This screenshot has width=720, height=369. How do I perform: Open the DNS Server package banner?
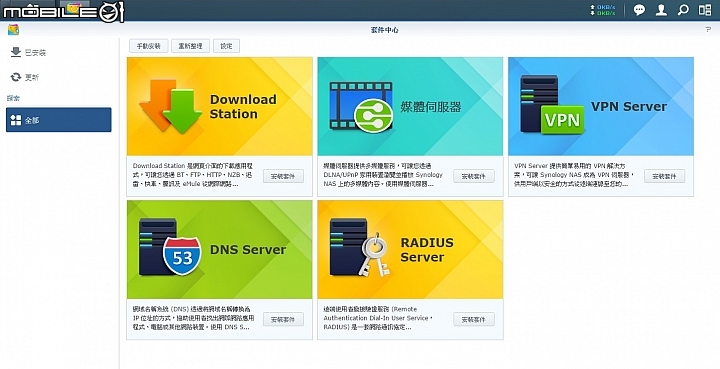pos(219,250)
